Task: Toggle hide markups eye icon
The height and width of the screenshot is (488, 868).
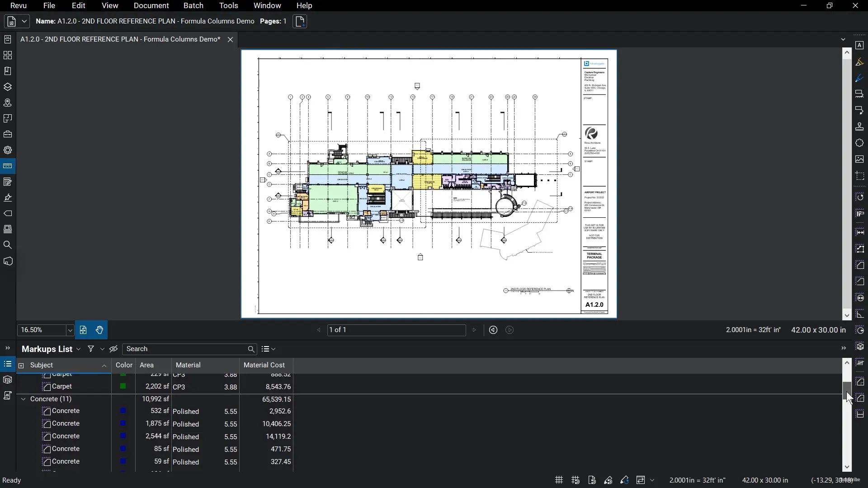Action: [x=113, y=349]
